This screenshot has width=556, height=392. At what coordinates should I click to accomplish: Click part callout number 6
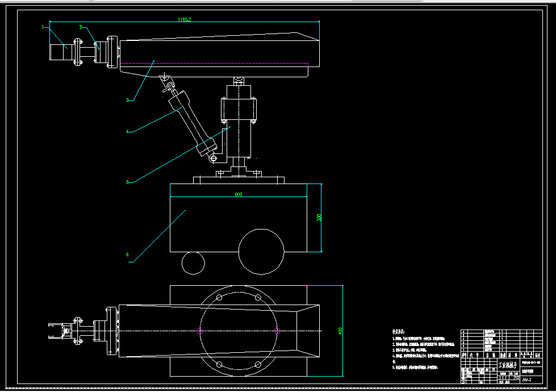coord(127,255)
